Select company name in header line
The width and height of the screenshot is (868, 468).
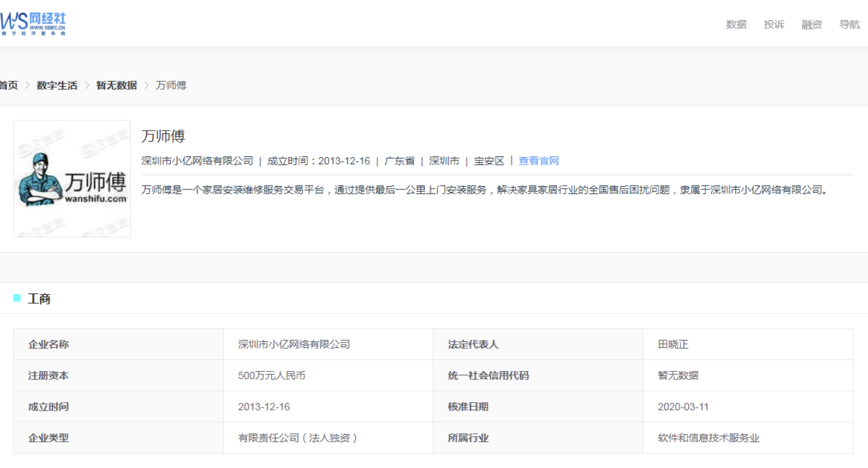click(197, 161)
